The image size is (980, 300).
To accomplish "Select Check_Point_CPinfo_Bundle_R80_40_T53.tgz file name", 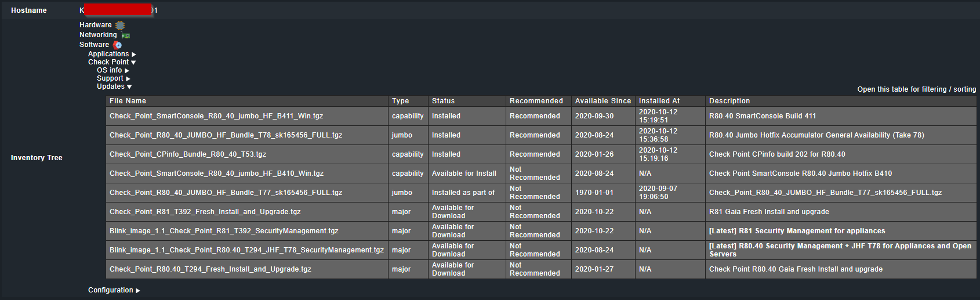I will [188, 154].
